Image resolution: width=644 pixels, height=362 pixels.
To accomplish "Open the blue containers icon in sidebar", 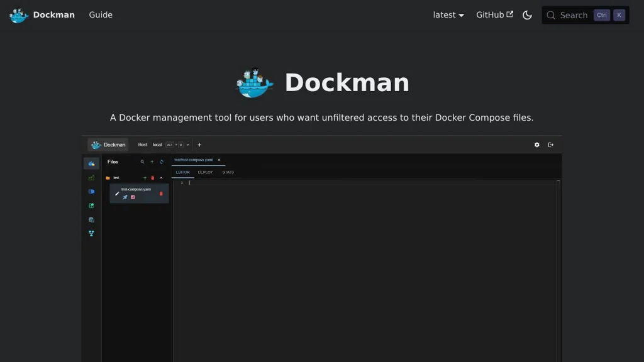I will click(x=91, y=192).
